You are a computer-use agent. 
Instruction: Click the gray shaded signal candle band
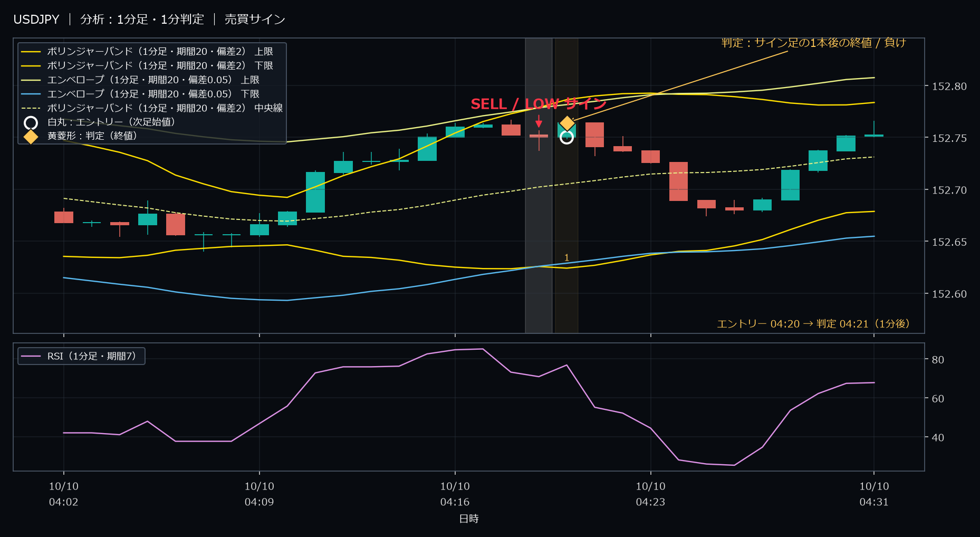(539, 185)
